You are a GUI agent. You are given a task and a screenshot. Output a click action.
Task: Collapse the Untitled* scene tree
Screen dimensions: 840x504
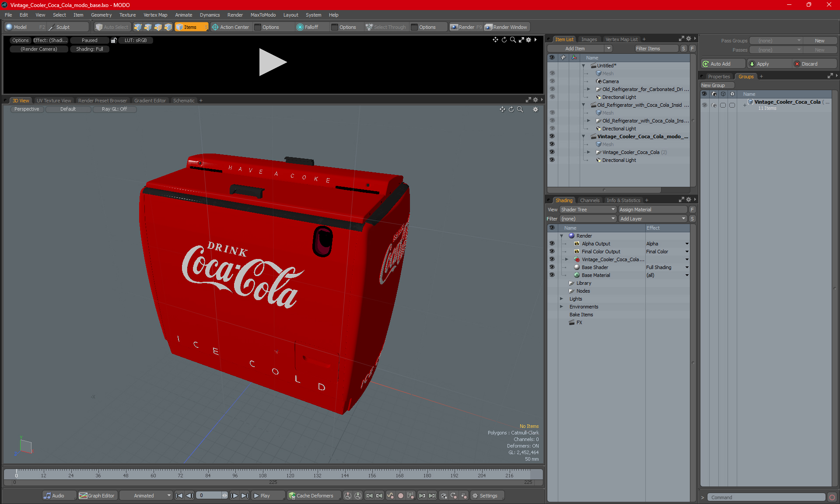584,66
